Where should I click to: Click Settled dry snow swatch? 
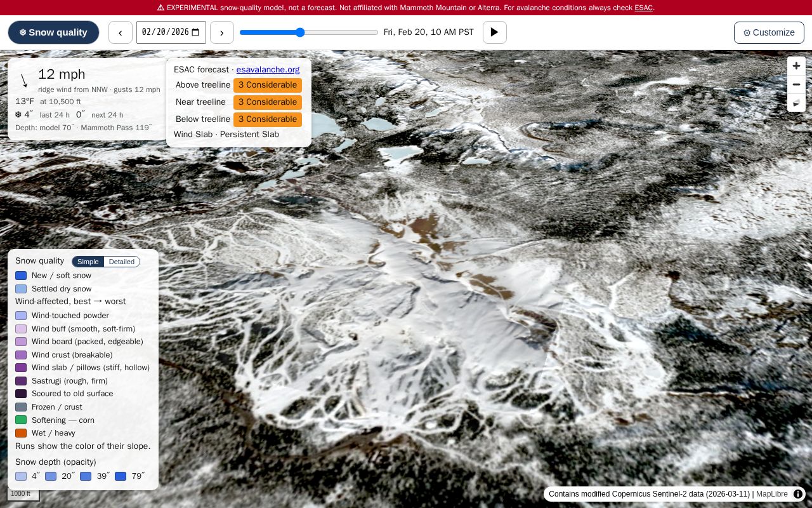21,289
